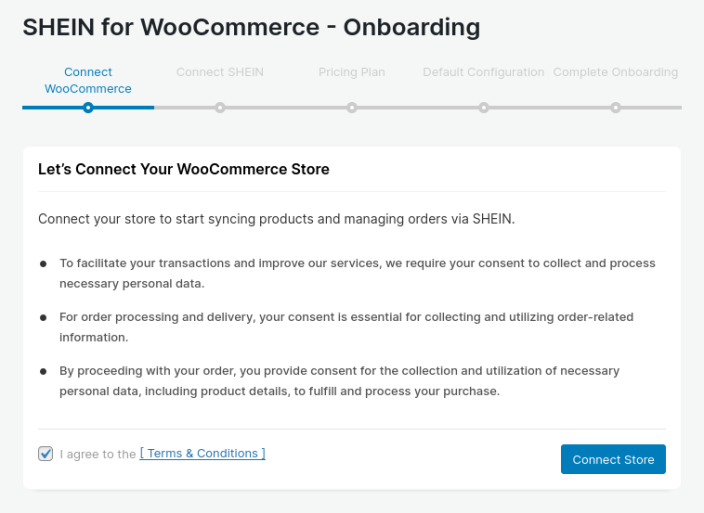Click the Connect SHEIN step circle
Screen dimensions: 704x513
click(x=220, y=108)
